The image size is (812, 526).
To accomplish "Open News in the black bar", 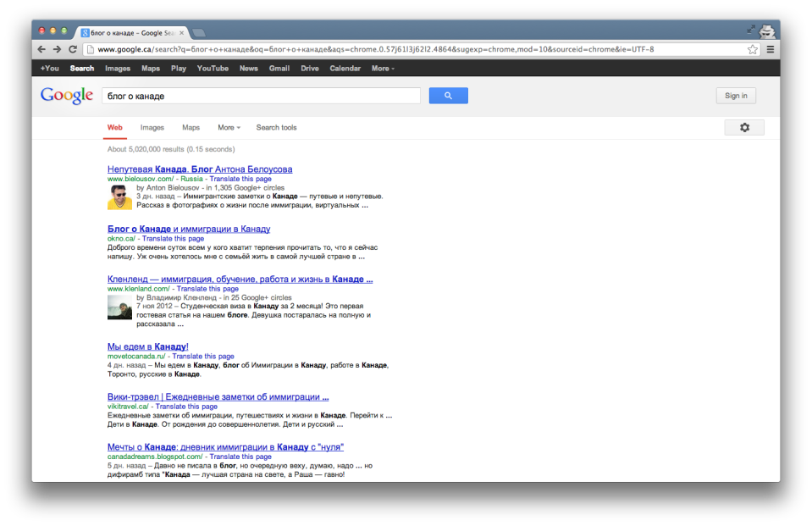I will click(x=249, y=69).
